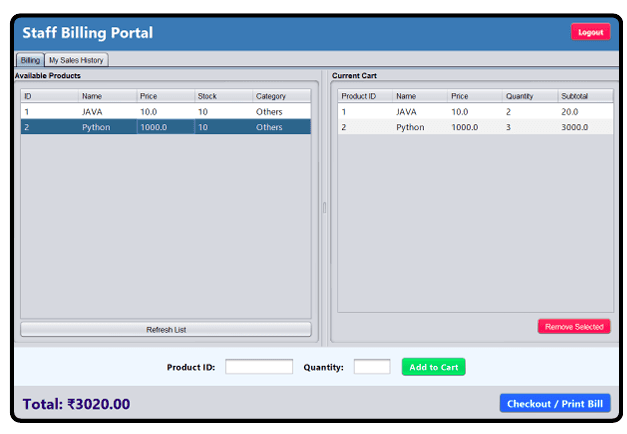Click the Product ID column header in cart
Image resolution: width=627 pixels, height=434 pixels.
point(364,96)
